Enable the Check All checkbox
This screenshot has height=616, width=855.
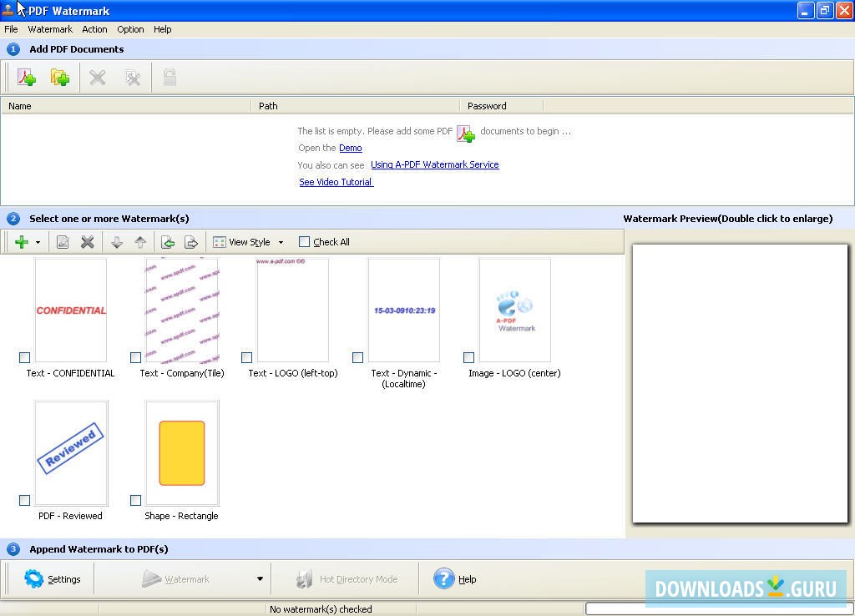(x=305, y=242)
